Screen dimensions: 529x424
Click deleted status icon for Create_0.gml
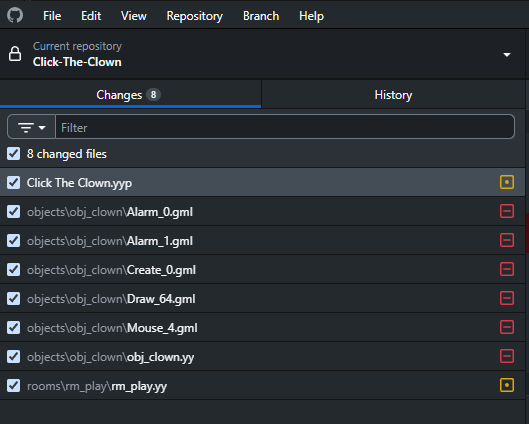pyautogui.click(x=507, y=269)
